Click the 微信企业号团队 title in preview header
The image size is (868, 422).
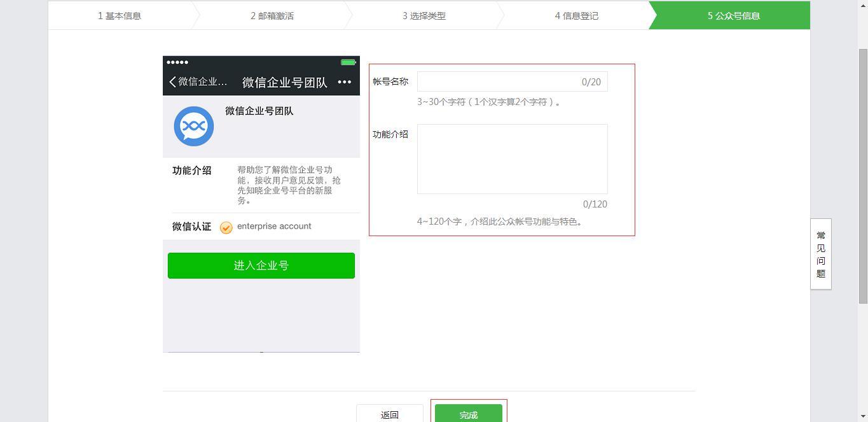click(285, 82)
